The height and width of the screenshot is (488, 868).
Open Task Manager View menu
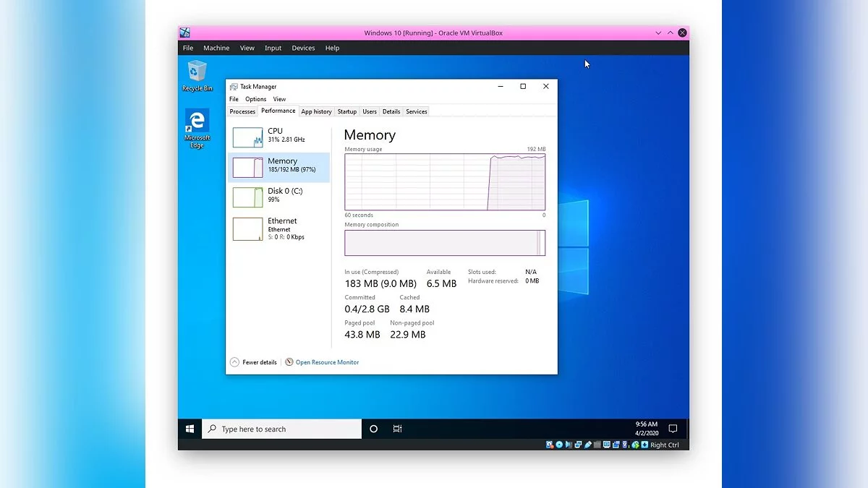[x=279, y=99]
